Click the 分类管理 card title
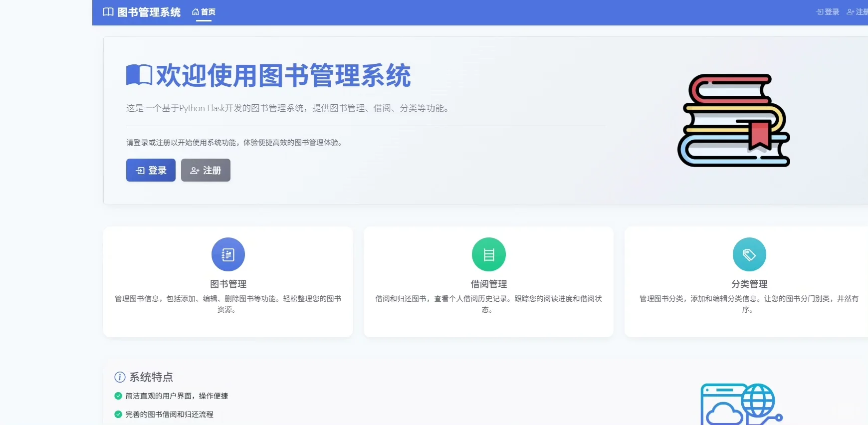868x425 pixels. click(x=749, y=284)
